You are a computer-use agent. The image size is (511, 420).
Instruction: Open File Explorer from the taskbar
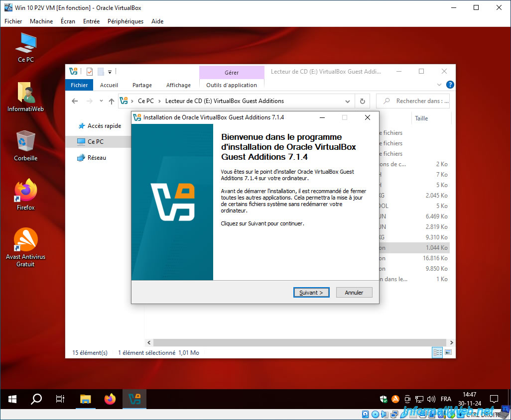(85, 399)
